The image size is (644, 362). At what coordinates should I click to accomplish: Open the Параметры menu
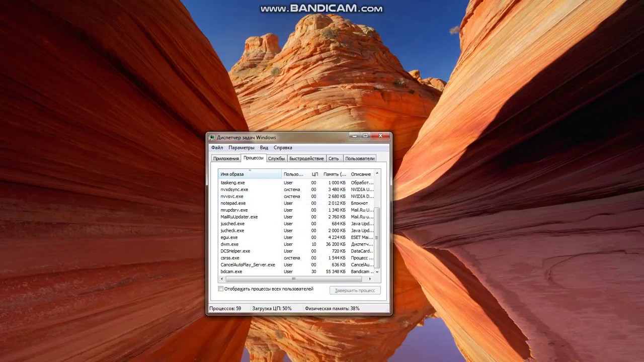[x=241, y=148]
